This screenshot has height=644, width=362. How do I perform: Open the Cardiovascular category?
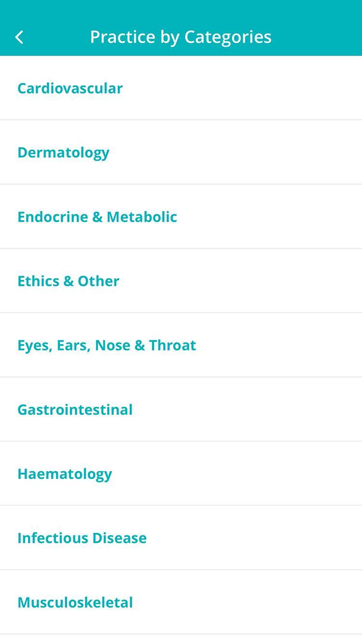point(70,88)
